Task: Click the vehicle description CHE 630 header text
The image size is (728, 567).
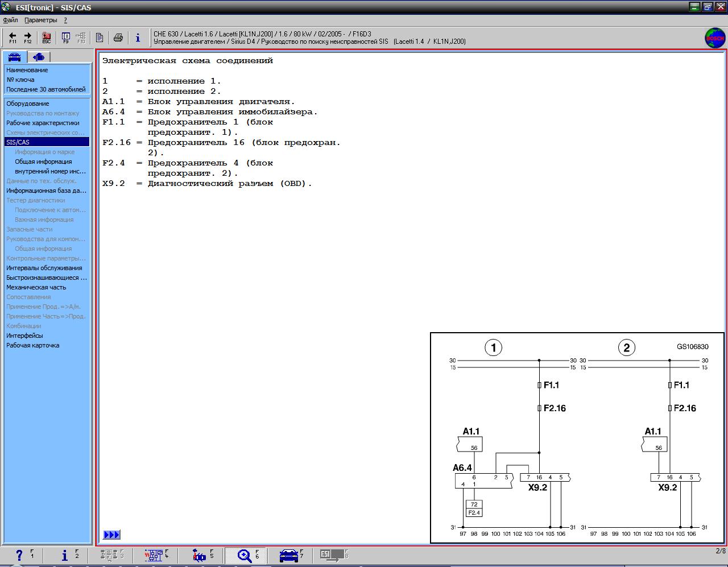Action: (262, 34)
